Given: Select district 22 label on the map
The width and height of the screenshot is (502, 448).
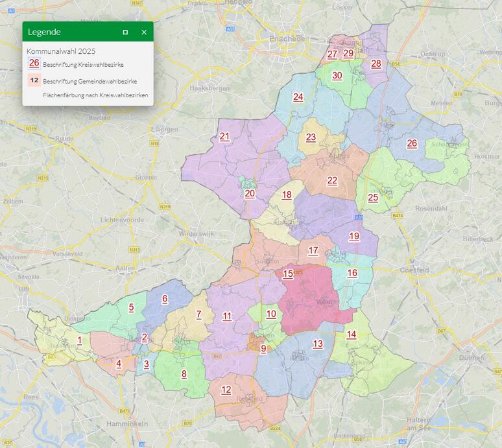Looking at the screenshot, I should point(332,181).
